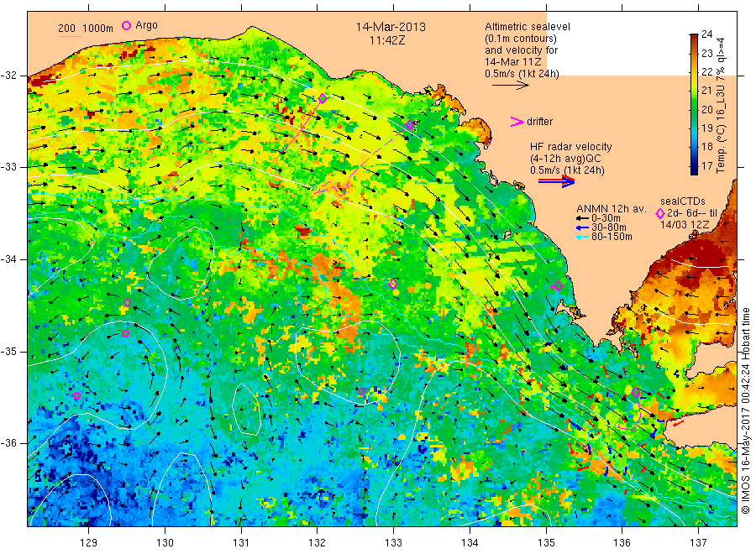The image size is (756, 554).
Task: Click the colorbar value 20
Action: pyautogui.click(x=706, y=109)
